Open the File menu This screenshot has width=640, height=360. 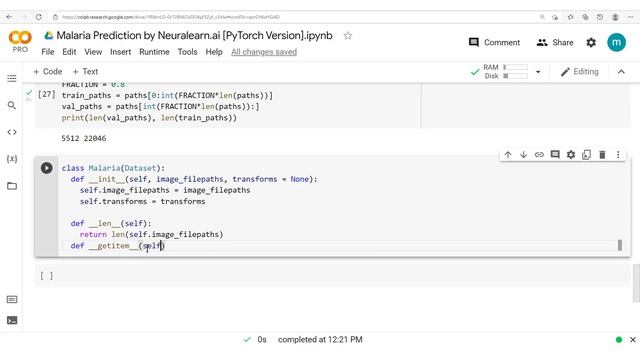point(48,52)
